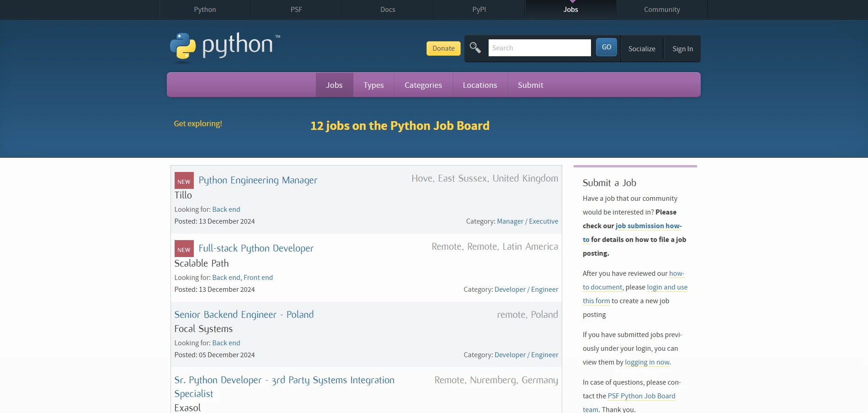Click the NEW badge on Full-stack Python Developer

[184, 249]
